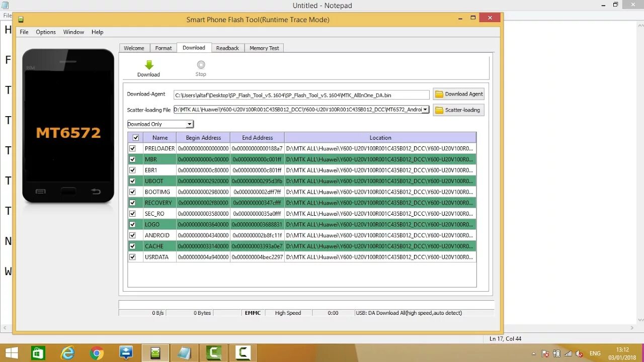644x362 pixels.
Task: Open the Window menu
Action: click(x=73, y=32)
